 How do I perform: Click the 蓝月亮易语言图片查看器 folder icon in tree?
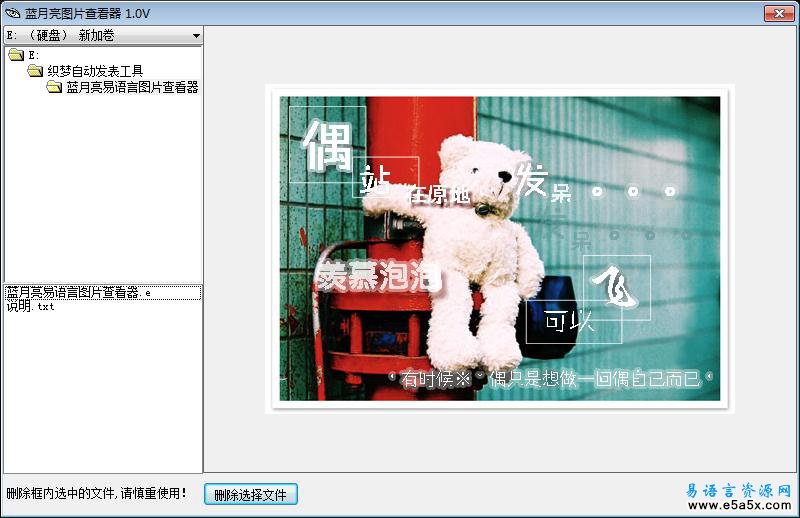coord(54,87)
